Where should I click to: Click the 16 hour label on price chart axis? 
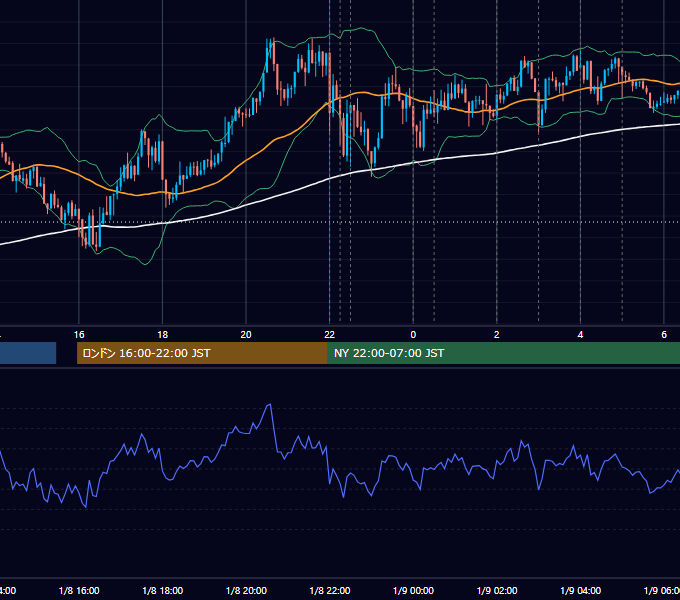pyautogui.click(x=79, y=335)
